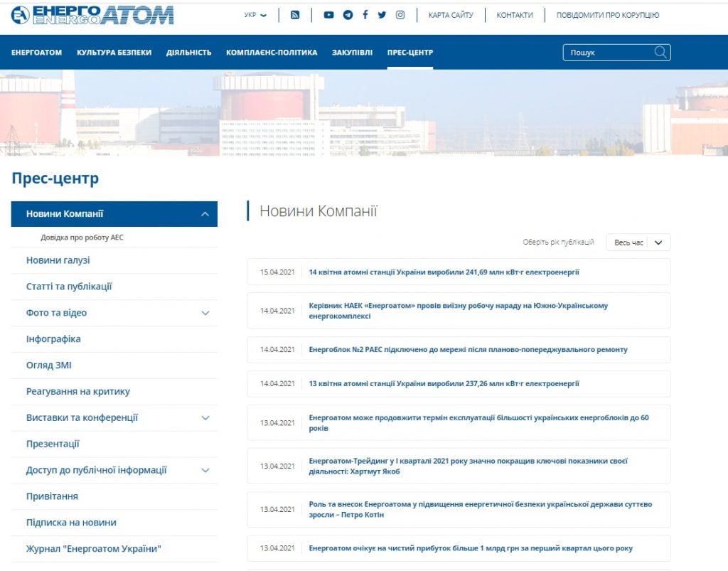Visit the Twitter profile icon
Image resolution: width=728 pixels, height=571 pixels.
click(382, 15)
